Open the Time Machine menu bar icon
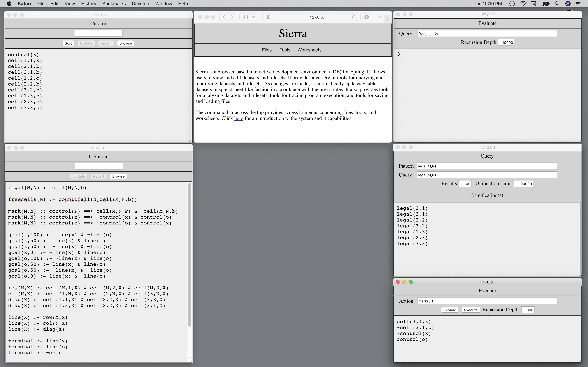Screen dimensions: 588x367 point(512,4)
